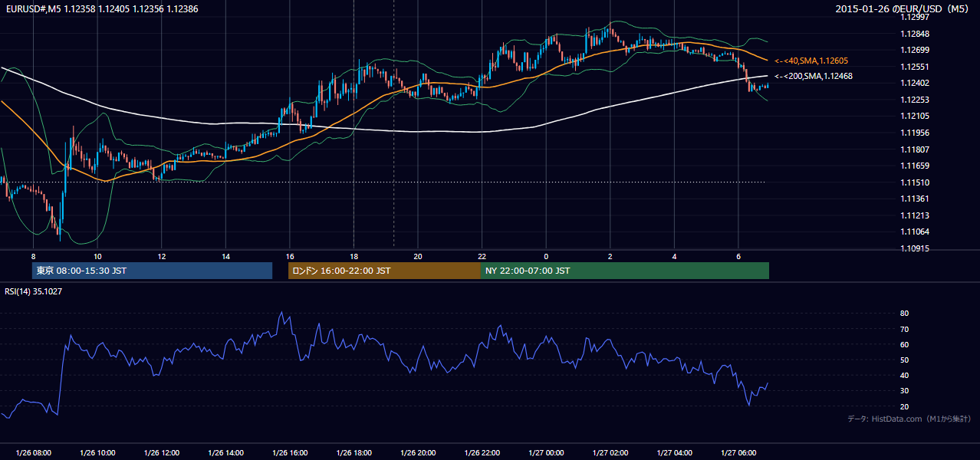Viewport: 980px width, 460px height.
Task: Click the 1/26 08:00 time label
Action: [33, 453]
